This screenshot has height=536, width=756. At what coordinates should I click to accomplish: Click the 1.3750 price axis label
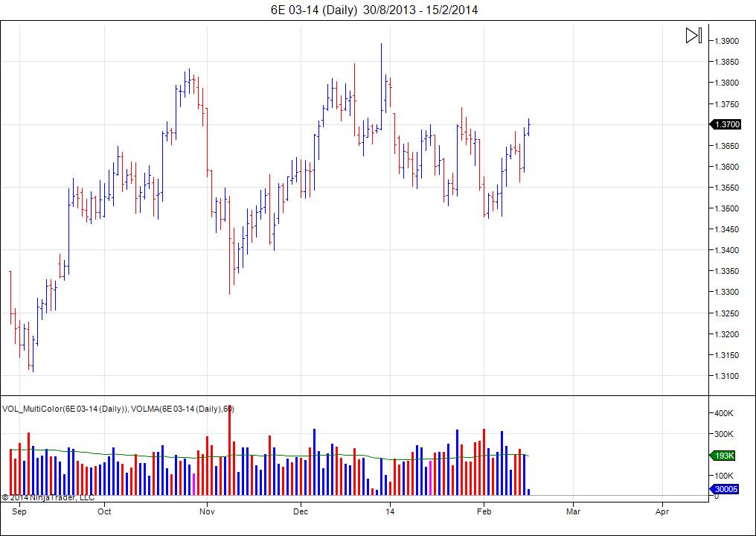[x=726, y=103]
